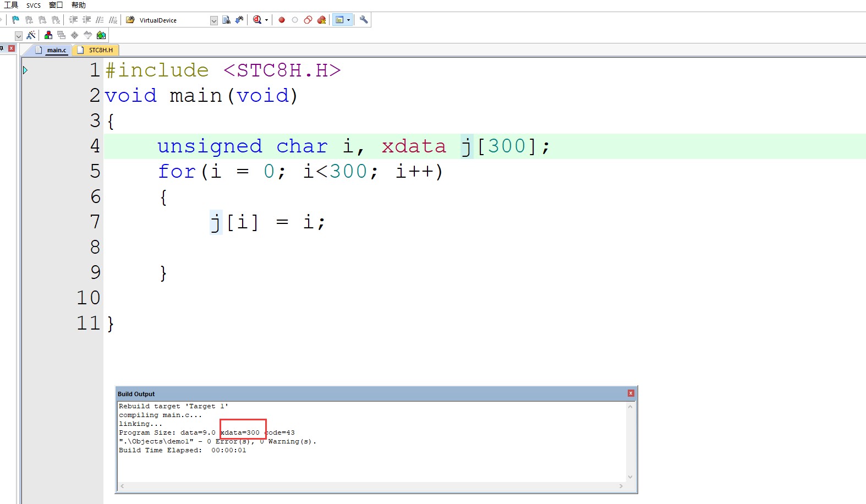
Task: Click the Indent selected lines icon
Action: coord(73,20)
